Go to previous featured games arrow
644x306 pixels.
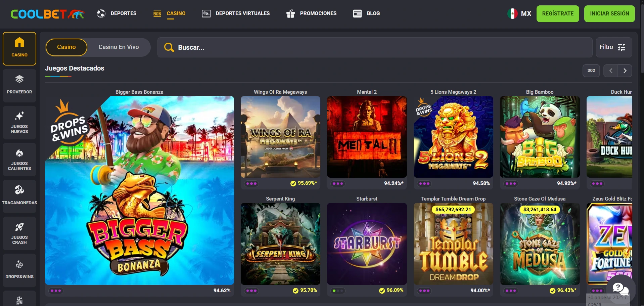611,71
